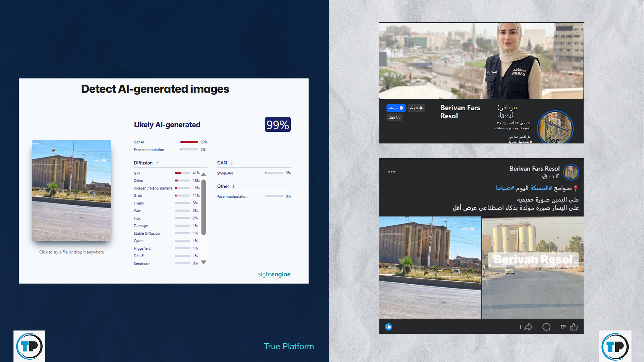Click the Berivan Fars Resol post avatar
644x362 pixels.
[x=571, y=173]
